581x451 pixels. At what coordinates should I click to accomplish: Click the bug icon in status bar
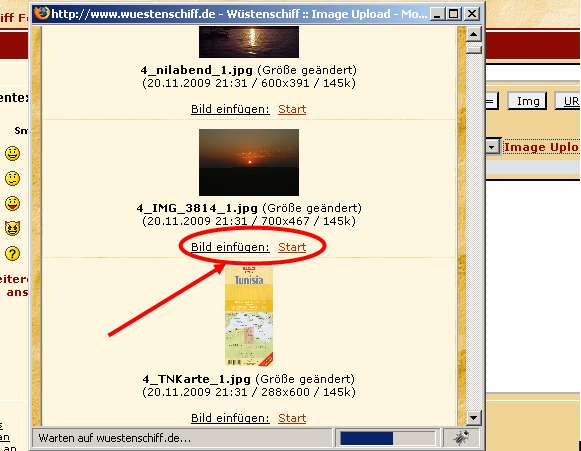coord(462,438)
